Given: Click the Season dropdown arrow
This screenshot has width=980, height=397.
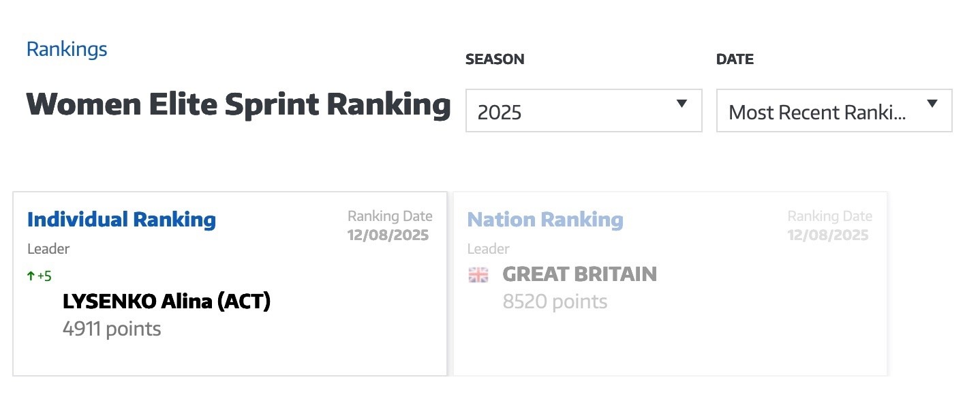Looking at the screenshot, I should [x=682, y=104].
